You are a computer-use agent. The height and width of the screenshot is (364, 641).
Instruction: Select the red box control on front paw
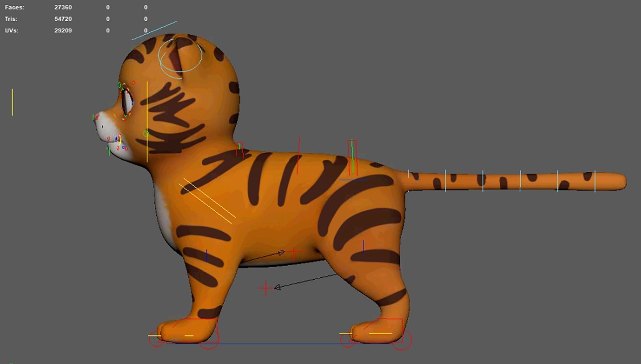click(x=195, y=330)
